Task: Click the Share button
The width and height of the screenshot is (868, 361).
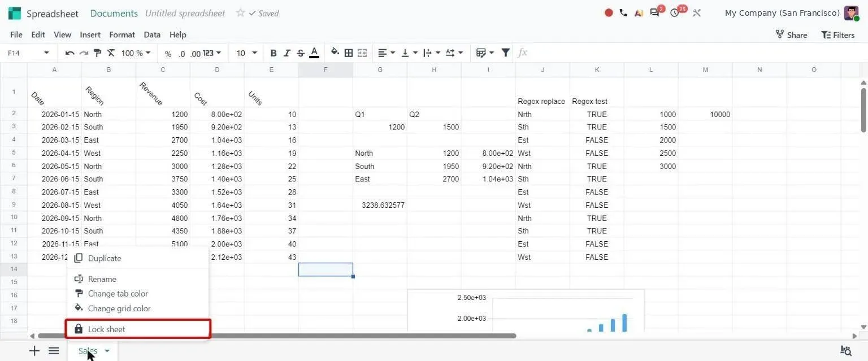Action: (791, 35)
